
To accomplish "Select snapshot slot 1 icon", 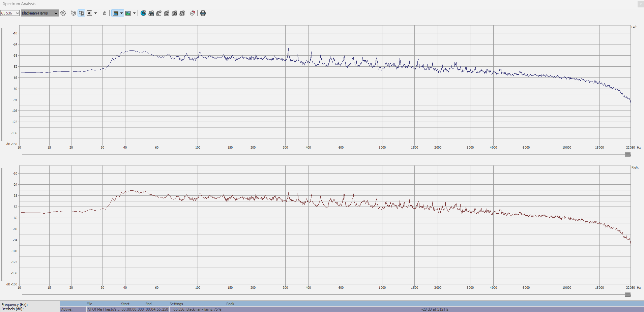I will (x=159, y=13).
